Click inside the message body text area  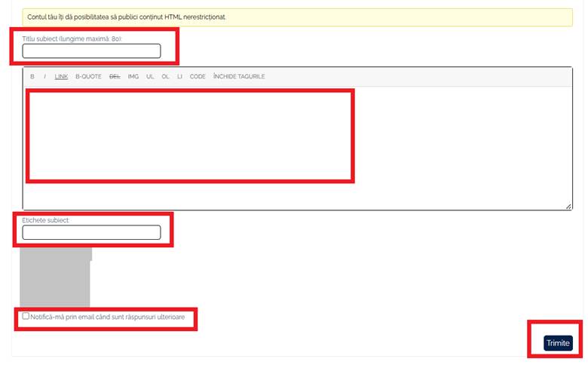coord(188,136)
